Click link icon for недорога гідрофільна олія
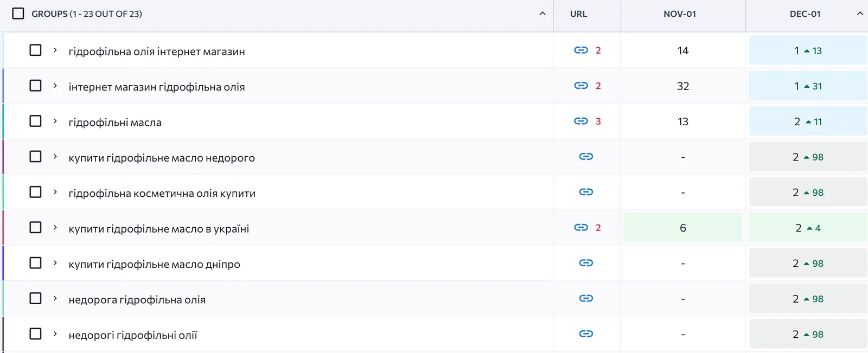868x353 pixels. click(x=586, y=298)
